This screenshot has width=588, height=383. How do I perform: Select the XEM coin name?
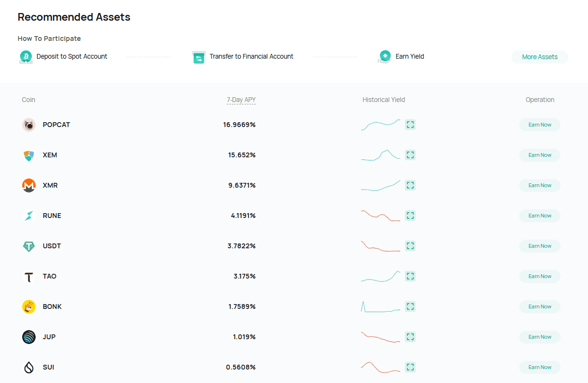point(50,155)
